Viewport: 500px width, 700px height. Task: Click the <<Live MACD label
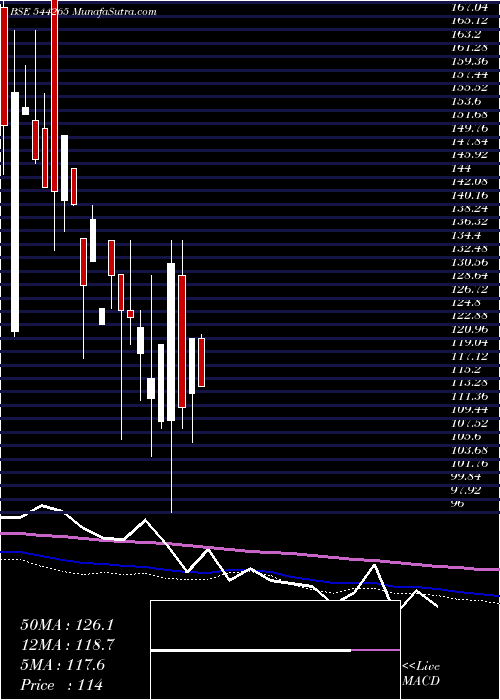[x=421, y=674]
